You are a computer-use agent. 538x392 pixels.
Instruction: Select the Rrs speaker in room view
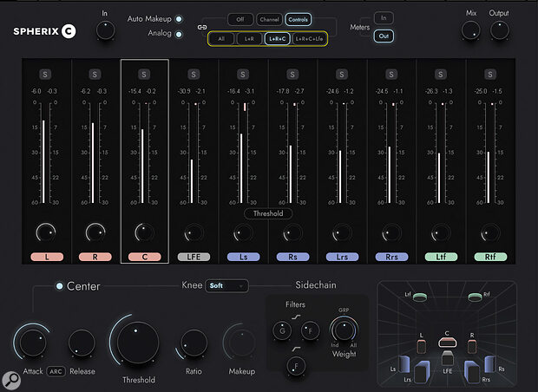pos(472,372)
